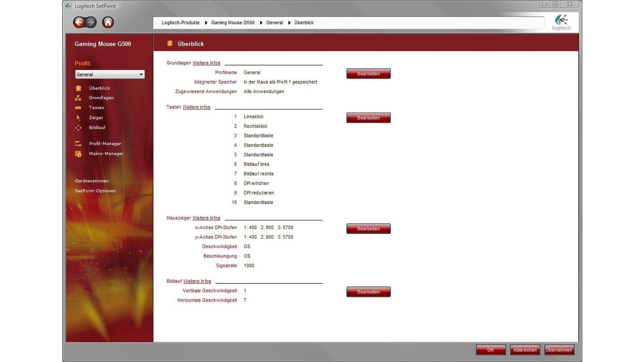Go to the home icon
Image resolution: width=644 pixels, height=362 pixels.
pyautogui.click(x=108, y=22)
